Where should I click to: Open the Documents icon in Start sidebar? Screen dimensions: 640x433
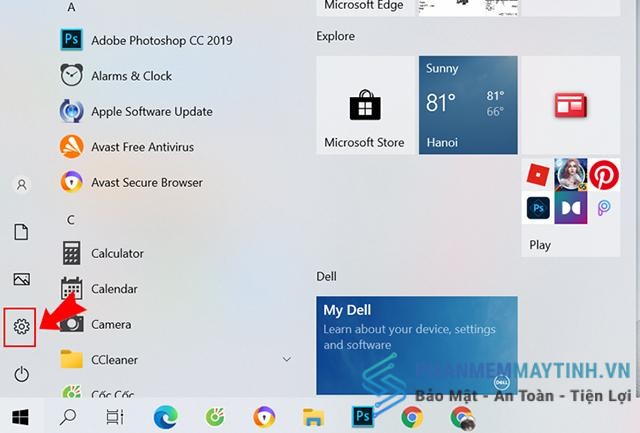(21, 232)
